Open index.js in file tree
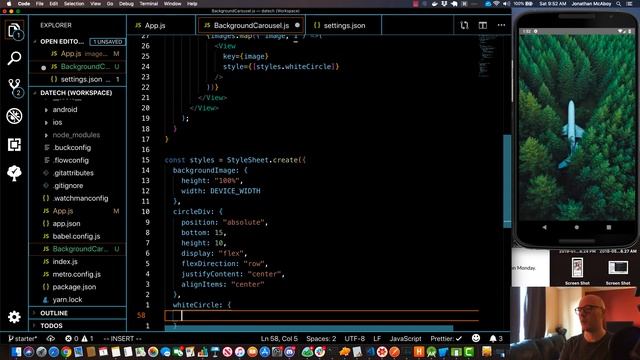Image resolution: width=640 pixels, height=360 pixels. [x=64, y=262]
